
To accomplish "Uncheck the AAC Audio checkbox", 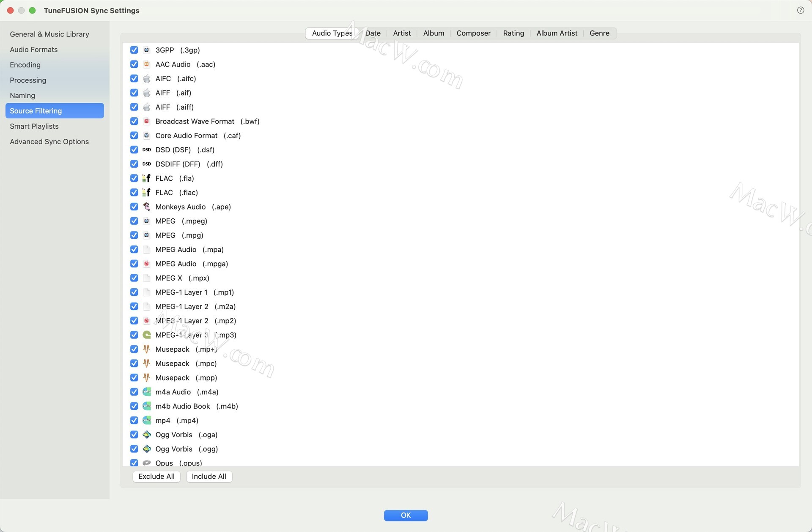I will coord(134,64).
